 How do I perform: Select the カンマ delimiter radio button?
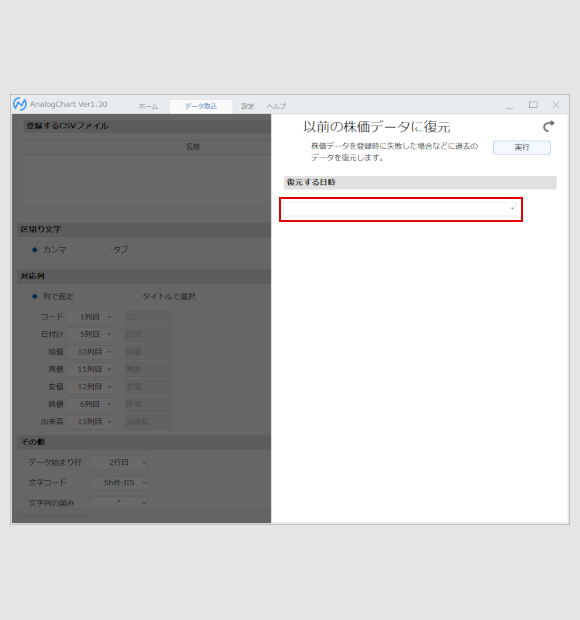click(x=35, y=250)
